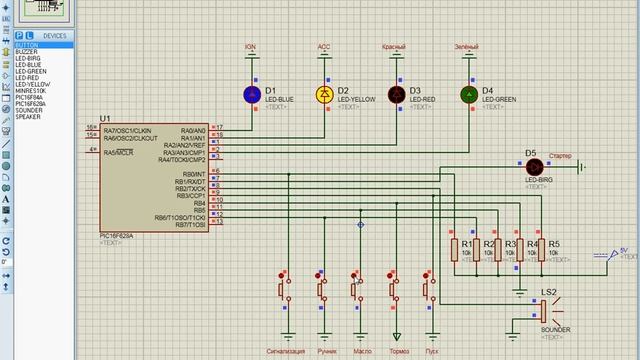Select the Wire Label (LBL) tool
Viewport: 640px width, 360px height.
[6, 19]
